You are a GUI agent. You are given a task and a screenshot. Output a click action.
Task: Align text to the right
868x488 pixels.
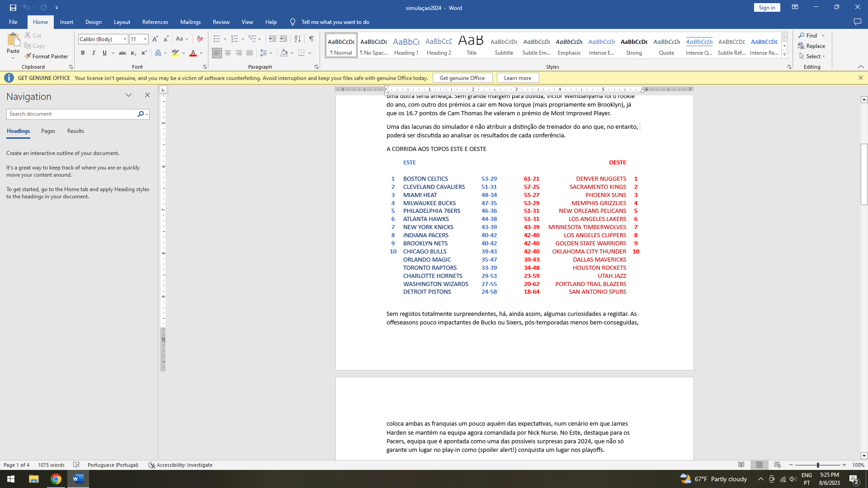[x=239, y=53]
